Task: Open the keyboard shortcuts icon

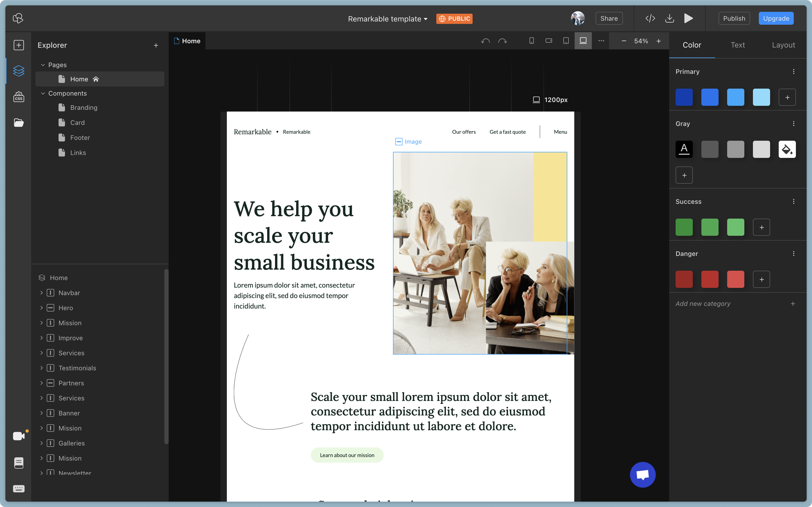Action: [x=19, y=488]
